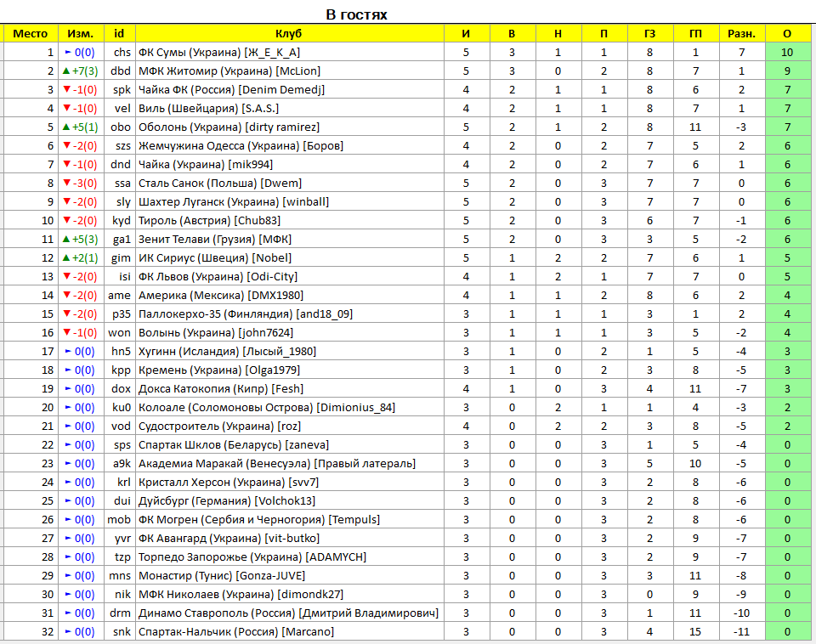
Task: Select club 'Докса Катокопия (Кипр) [Fesh]'
Action: click(221, 390)
